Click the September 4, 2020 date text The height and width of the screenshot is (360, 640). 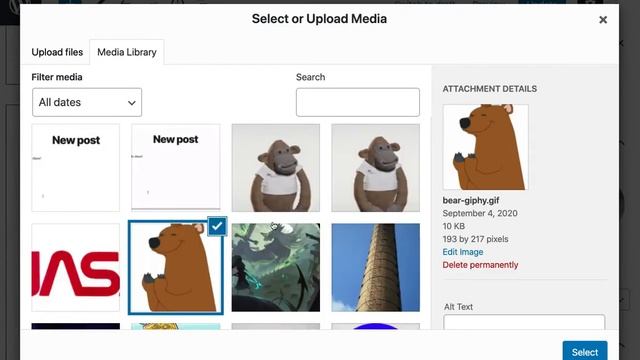click(480, 213)
